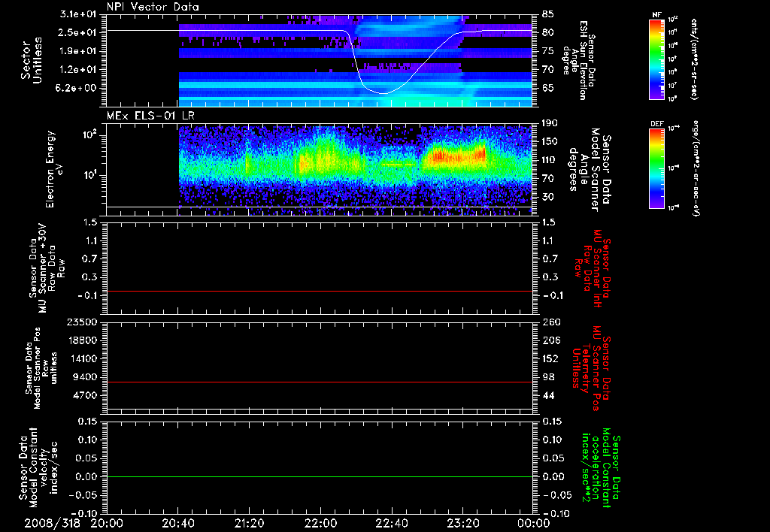
Task: Click the "2.5e+01" sector tick value
Action: click(78, 32)
